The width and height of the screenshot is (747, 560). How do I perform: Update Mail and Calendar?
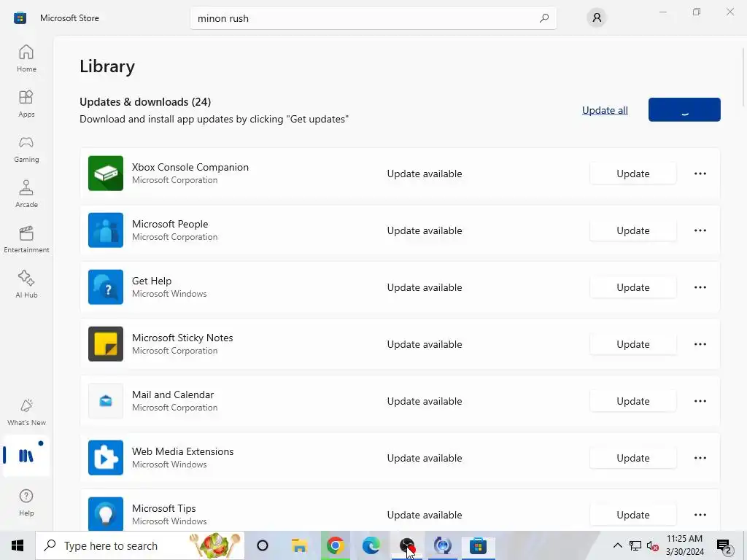(x=632, y=401)
